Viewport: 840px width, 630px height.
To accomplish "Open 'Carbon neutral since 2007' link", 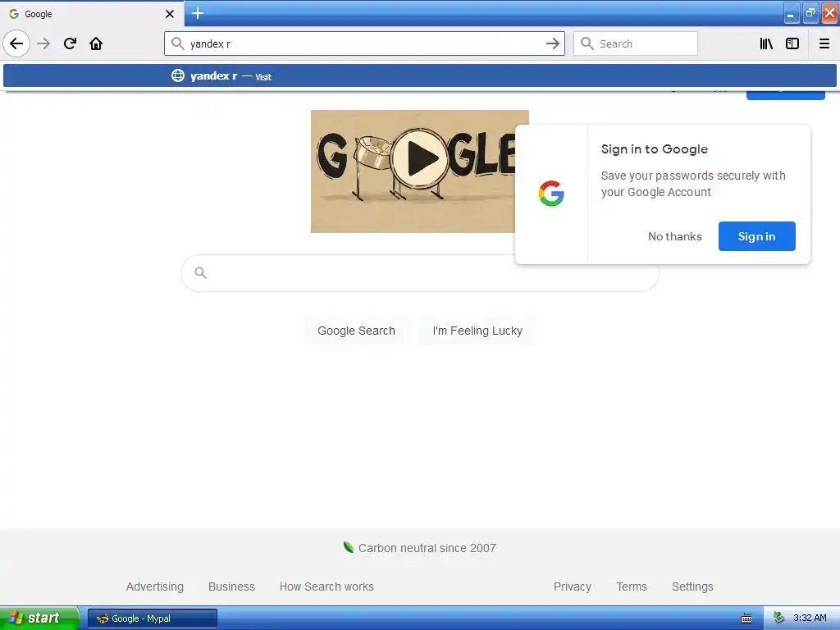I will click(x=427, y=548).
